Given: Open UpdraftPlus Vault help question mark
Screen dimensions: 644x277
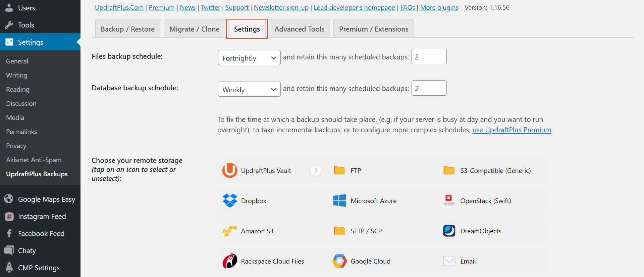Looking at the screenshot, I should tap(316, 171).
